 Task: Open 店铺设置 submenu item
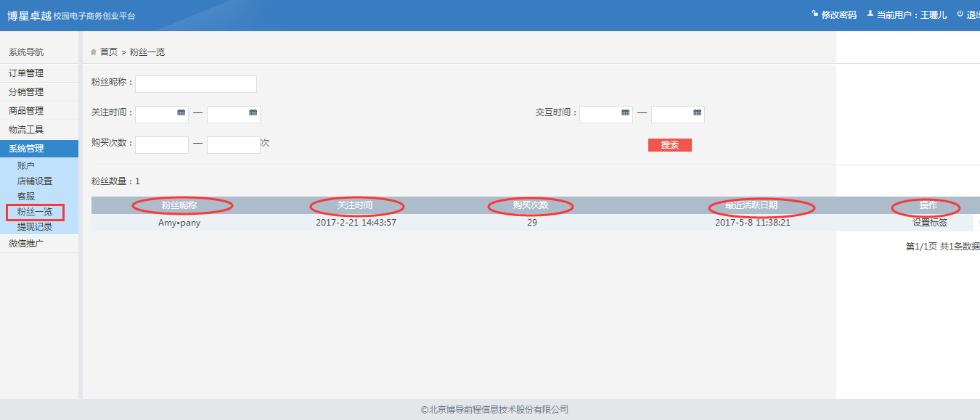tap(35, 181)
